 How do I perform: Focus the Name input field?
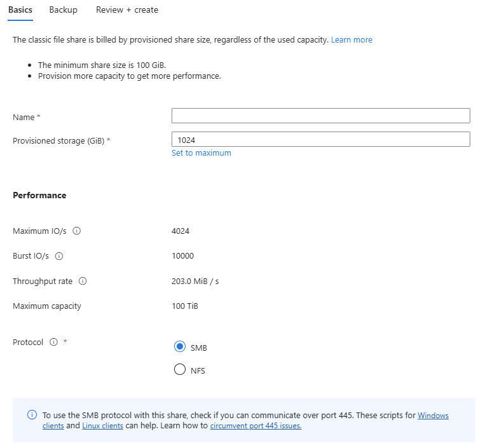(x=321, y=116)
